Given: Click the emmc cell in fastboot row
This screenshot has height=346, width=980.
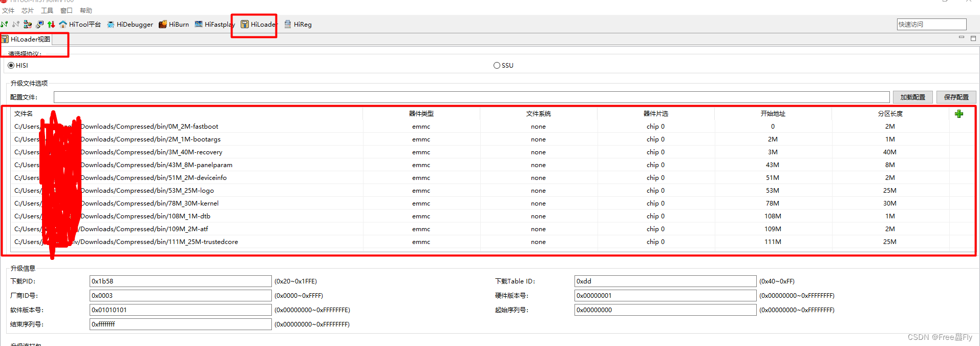Looking at the screenshot, I should (x=421, y=127).
